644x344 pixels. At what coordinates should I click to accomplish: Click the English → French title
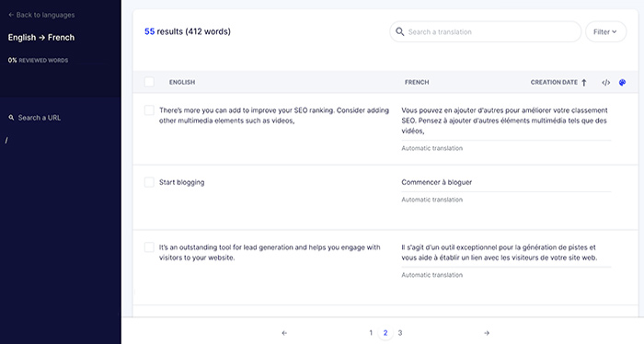coord(41,38)
